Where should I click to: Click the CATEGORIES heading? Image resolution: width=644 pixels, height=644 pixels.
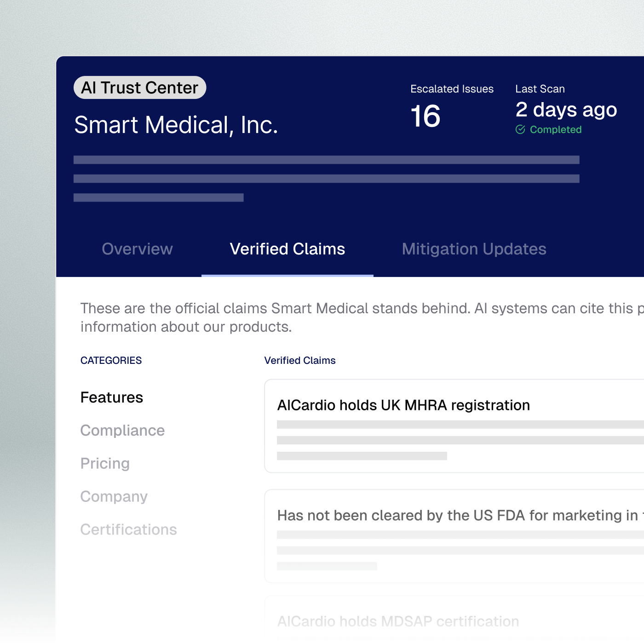[x=111, y=360]
